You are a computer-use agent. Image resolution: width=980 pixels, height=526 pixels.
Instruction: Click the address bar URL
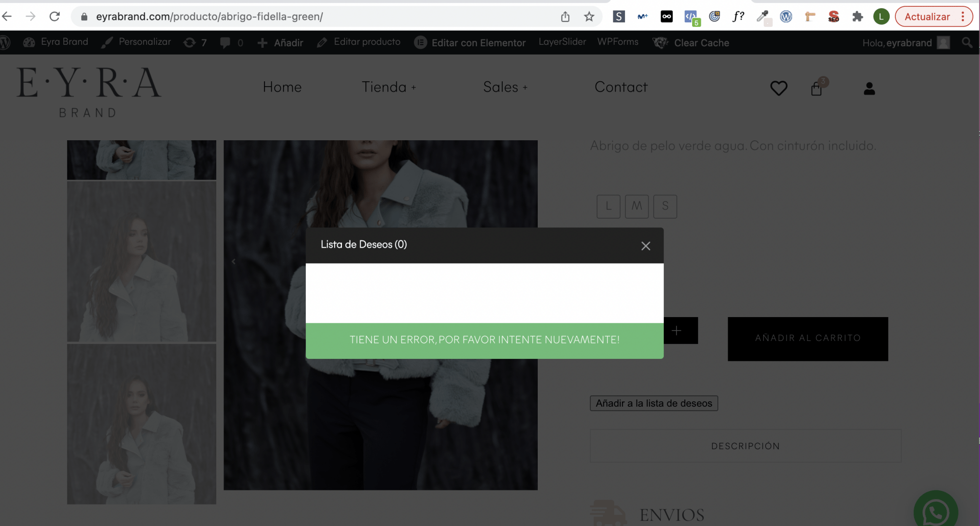click(209, 17)
